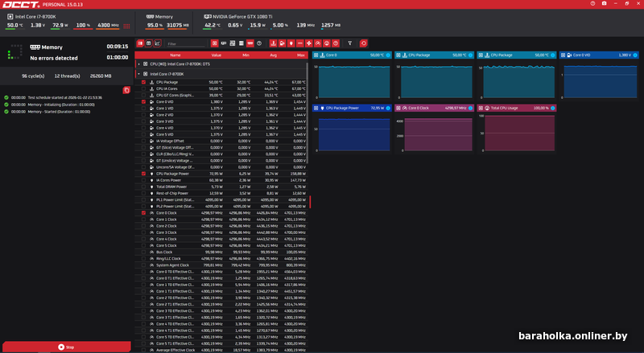Type in the sensor Filter field
This screenshot has width=644, height=353.
coord(184,43)
